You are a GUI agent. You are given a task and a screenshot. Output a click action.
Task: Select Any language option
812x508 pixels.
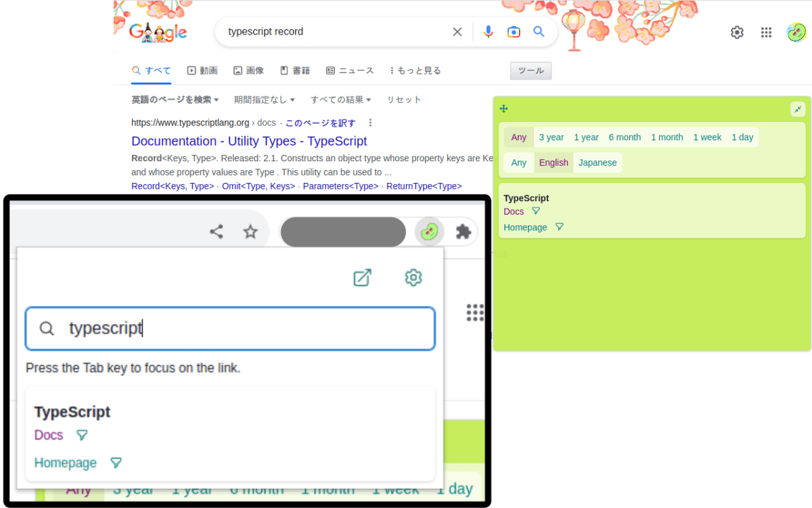519,163
